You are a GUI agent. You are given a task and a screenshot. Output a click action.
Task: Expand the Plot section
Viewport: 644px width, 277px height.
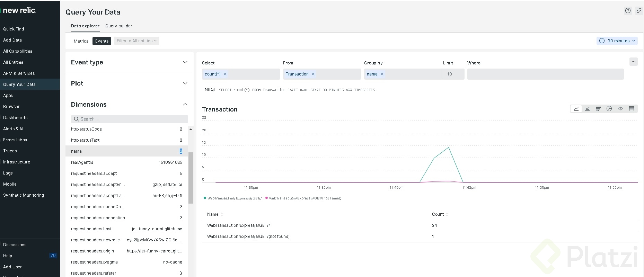pyautogui.click(x=129, y=83)
